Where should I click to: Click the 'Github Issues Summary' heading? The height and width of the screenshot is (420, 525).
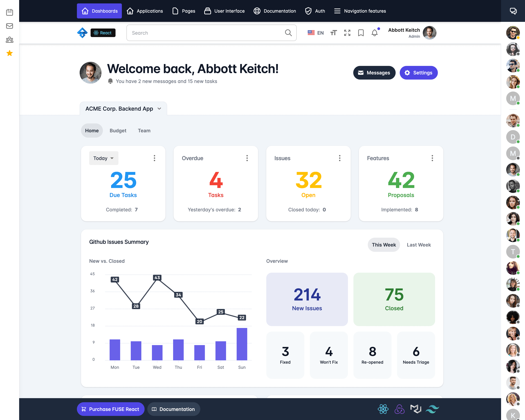click(119, 242)
